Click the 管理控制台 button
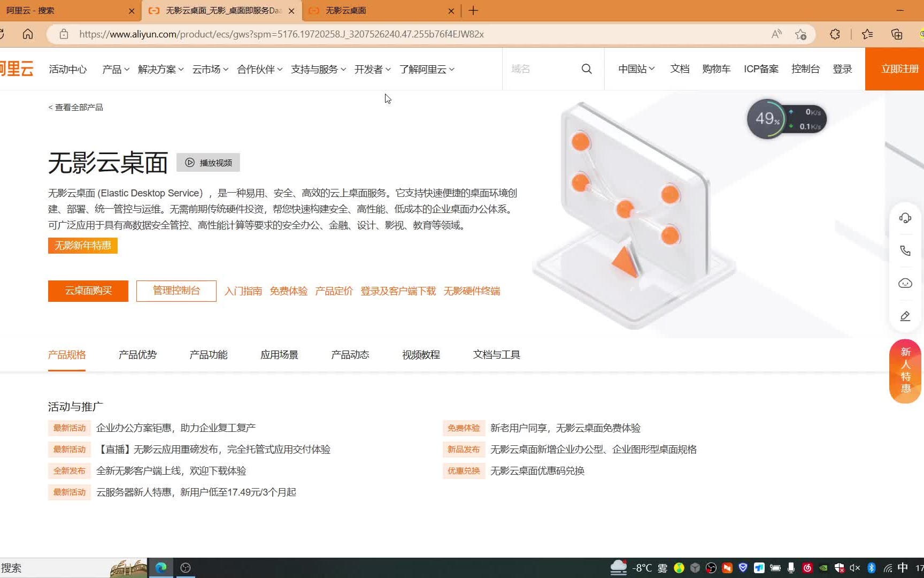The image size is (924, 578). click(176, 291)
